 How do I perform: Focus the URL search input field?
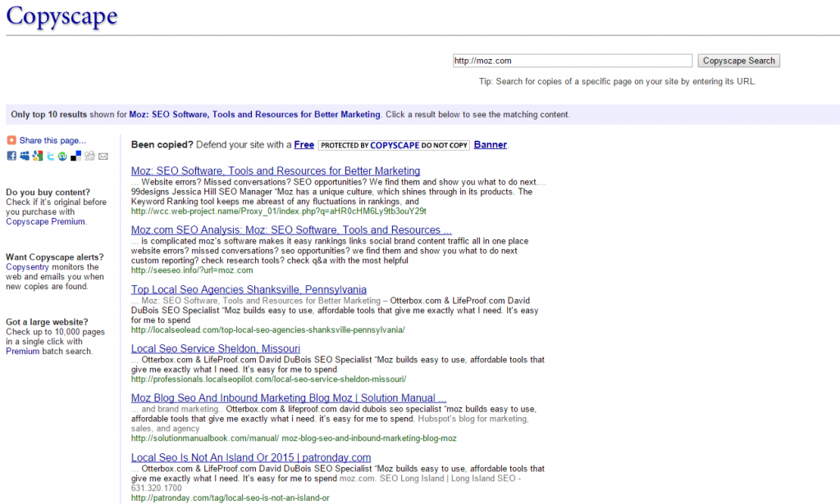pyautogui.click(x=572, y=61)
